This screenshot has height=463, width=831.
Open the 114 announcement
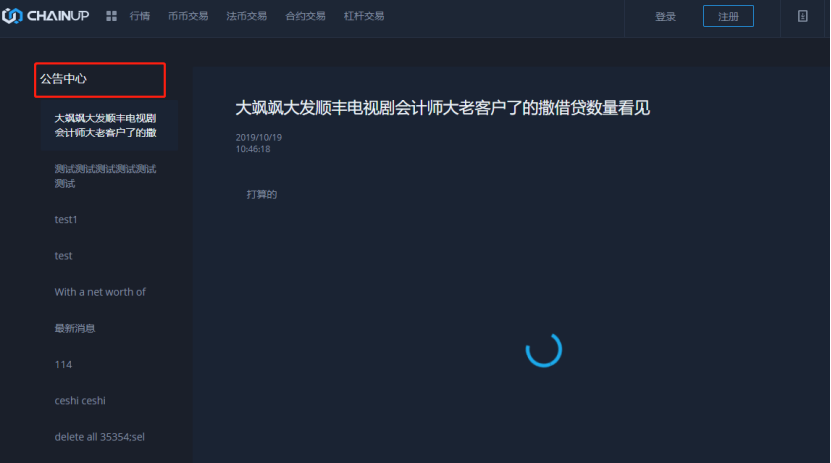pyautogui.click(x=63, y=364)
